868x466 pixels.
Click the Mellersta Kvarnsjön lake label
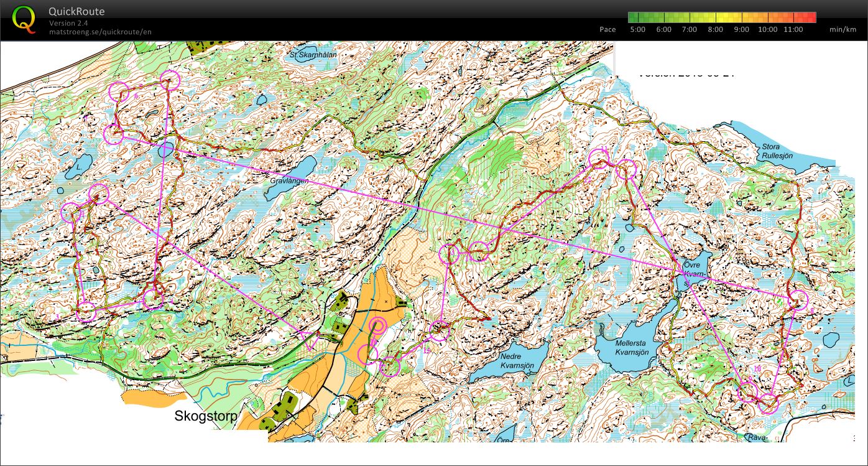(x=632, y=348)
